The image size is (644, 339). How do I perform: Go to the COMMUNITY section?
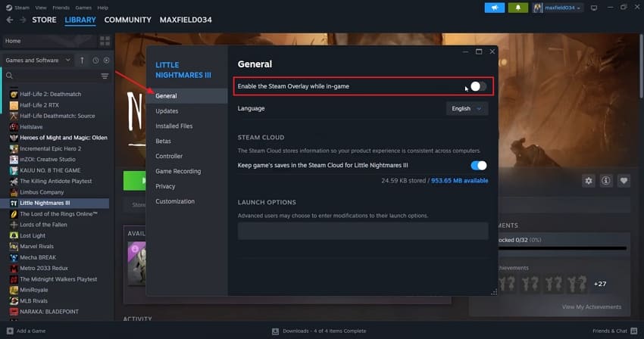click(x=128, y=20)
